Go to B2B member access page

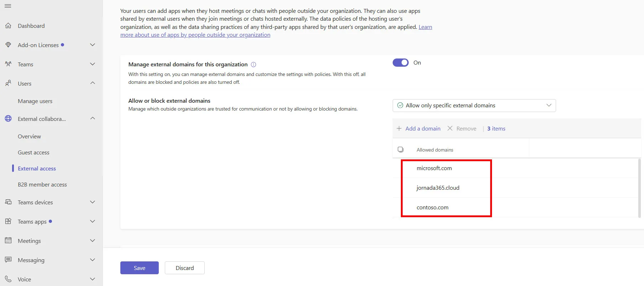click(x=42, y=185)
